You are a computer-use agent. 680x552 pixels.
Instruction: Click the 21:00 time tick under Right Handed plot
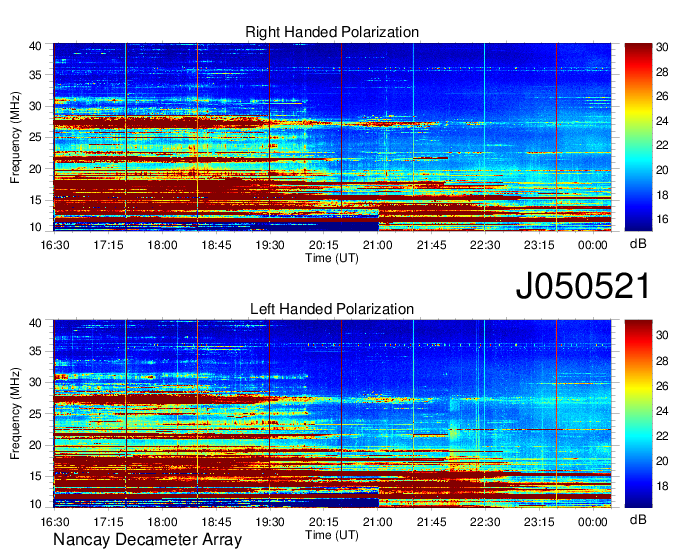pyautogui.click(x=377, y=245)
